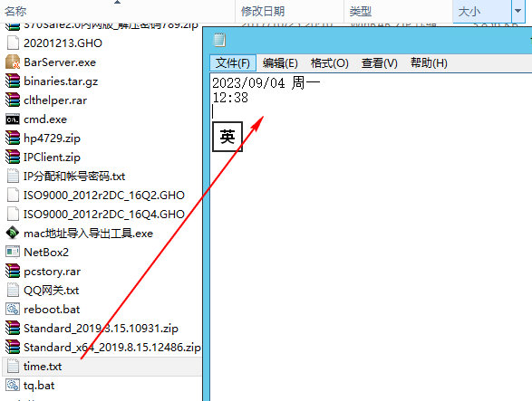Select the binaries.tar.gz archive icon
Screen dimensions: 532x401
pos(13,81)
